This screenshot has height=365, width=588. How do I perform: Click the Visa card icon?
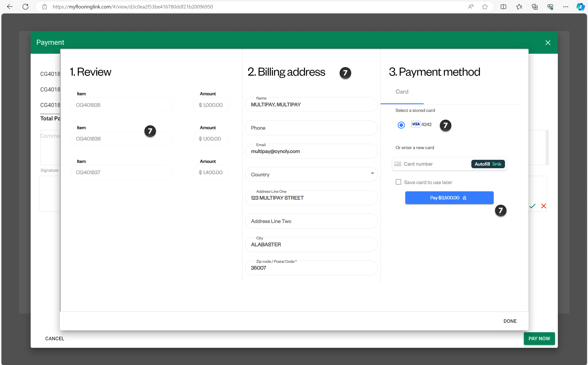click(416, 124)
